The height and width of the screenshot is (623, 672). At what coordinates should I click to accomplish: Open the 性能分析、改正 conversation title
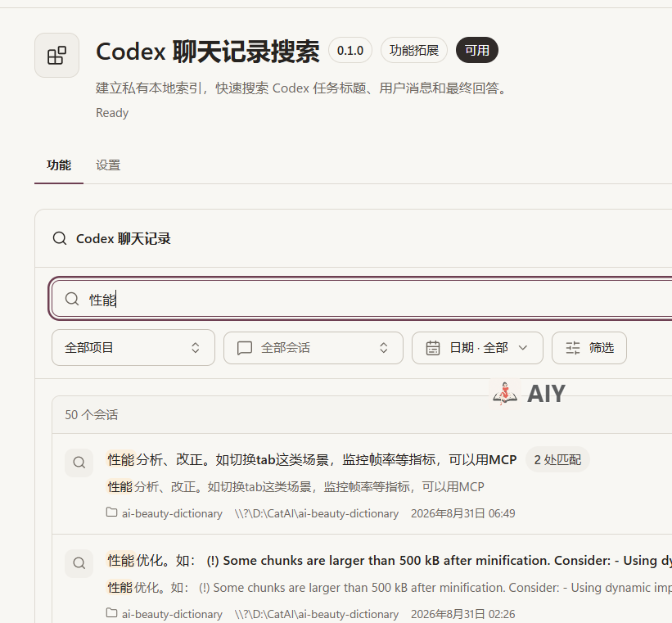tap(312, 460)
